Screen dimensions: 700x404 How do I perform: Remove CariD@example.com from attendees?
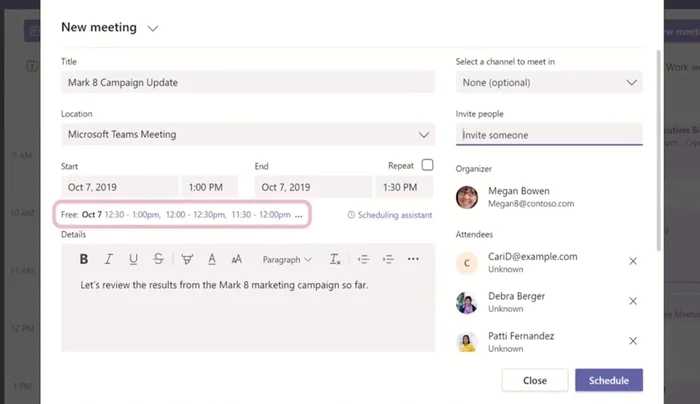coord(633,261)
